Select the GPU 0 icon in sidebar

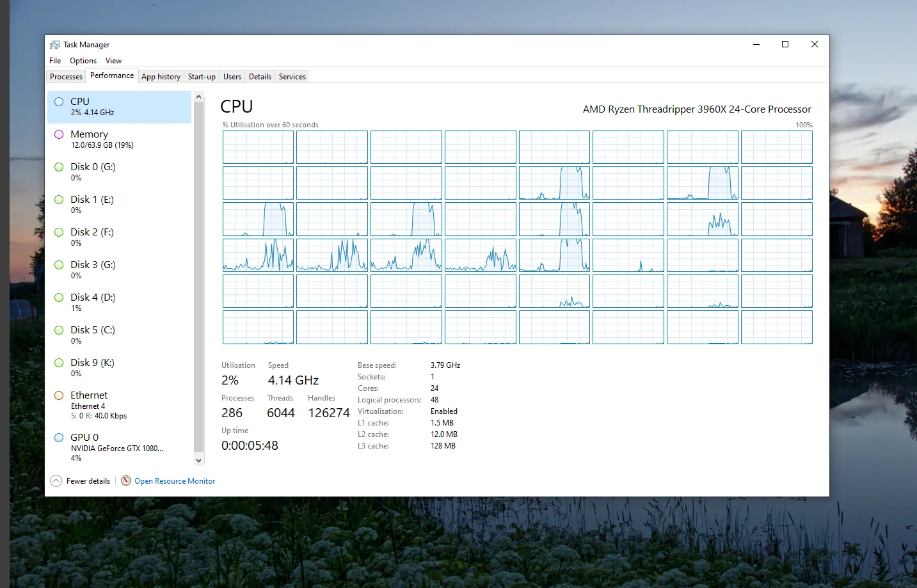pyautogui.click(x=59, y=438)
